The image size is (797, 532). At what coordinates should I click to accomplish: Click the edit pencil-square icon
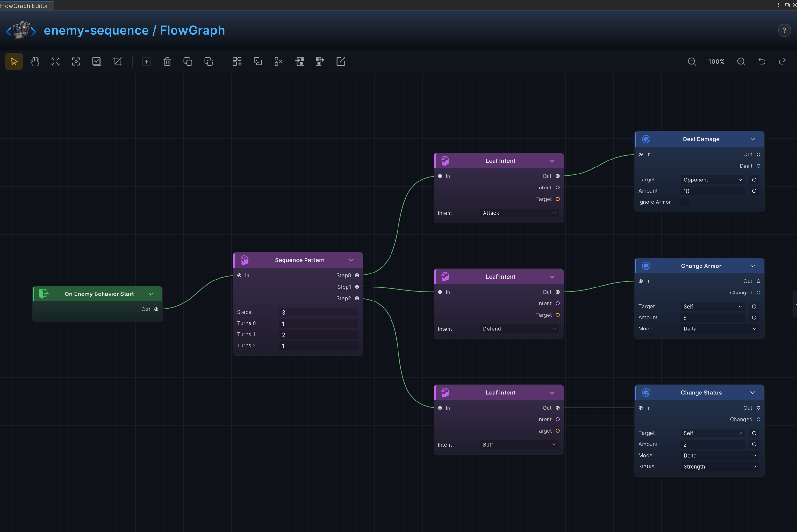(341, 61)
